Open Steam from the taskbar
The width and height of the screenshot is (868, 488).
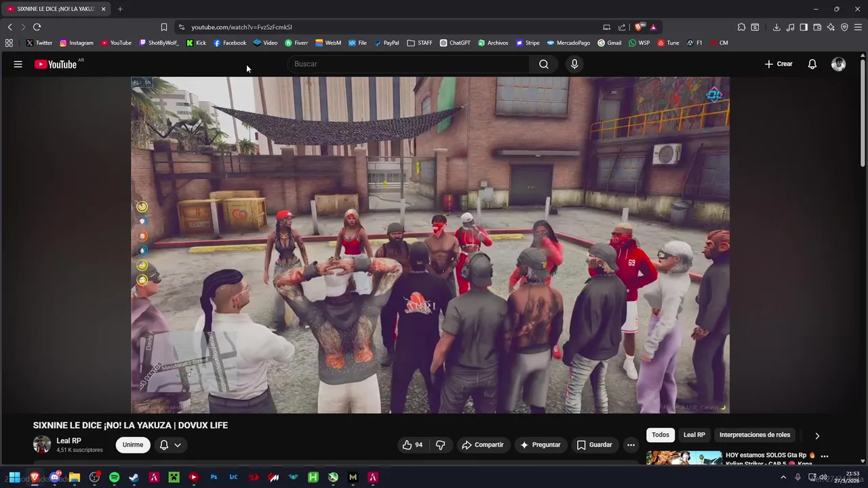(x=134, y=477)
